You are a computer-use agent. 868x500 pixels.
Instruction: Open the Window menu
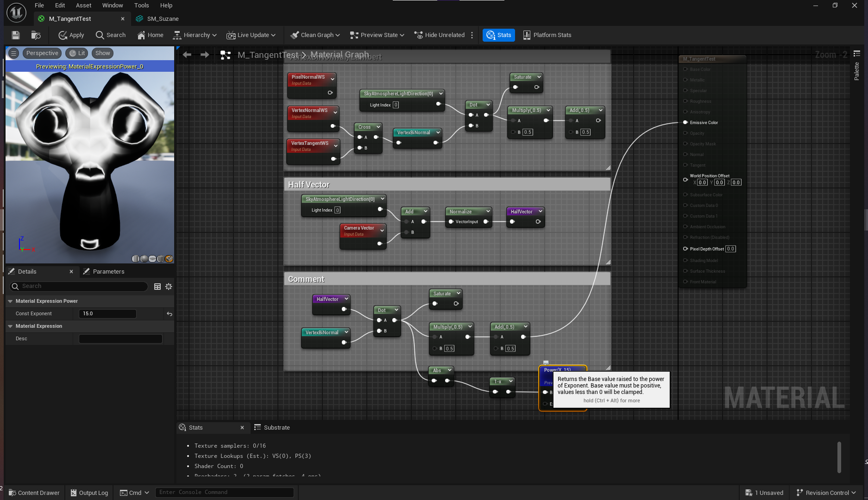(x=113, y=6)
